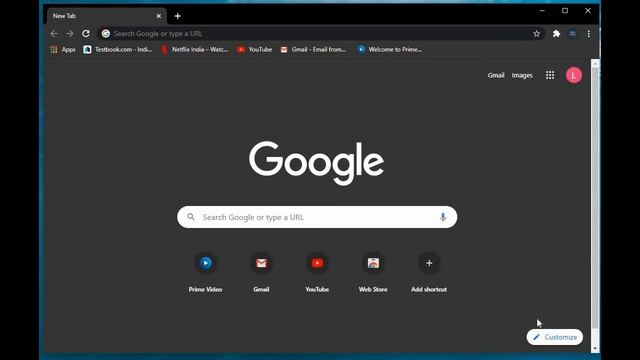640x360 pixels.
Task: Open the Welcome to Prime bookmark
Action: coord(390,49)
